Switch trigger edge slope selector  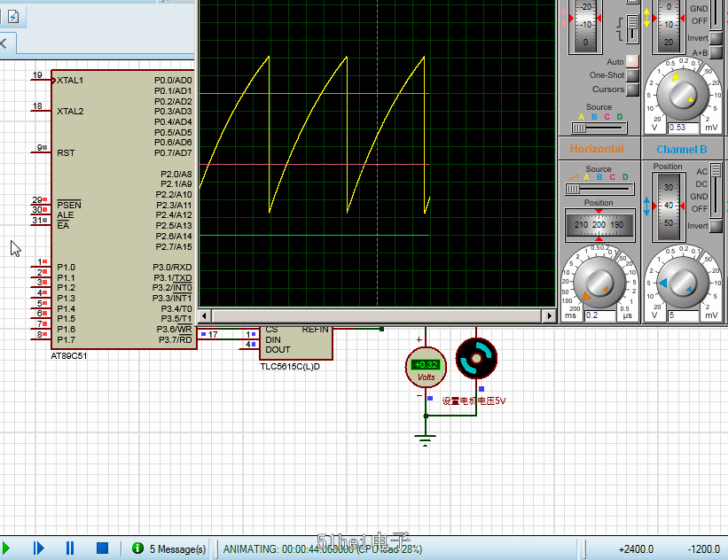[x=632, y=28]
